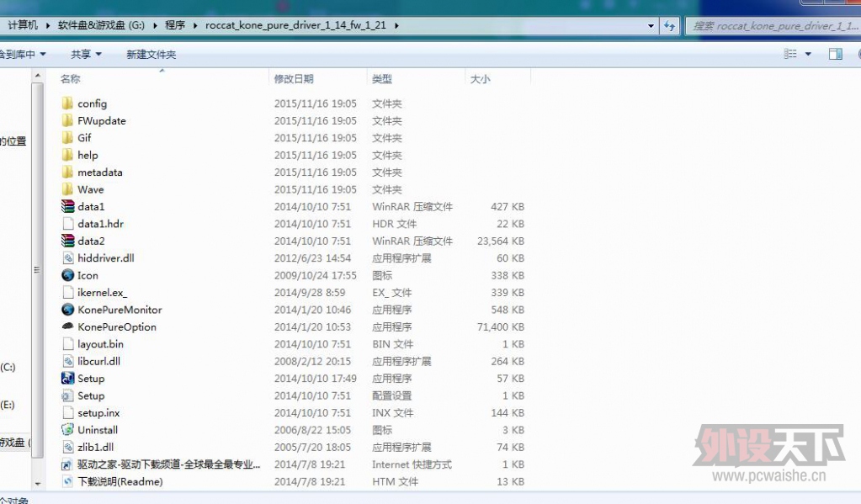
Task: Select the 驱动之家 Internet shortcut icon
Action: [67, 464]
